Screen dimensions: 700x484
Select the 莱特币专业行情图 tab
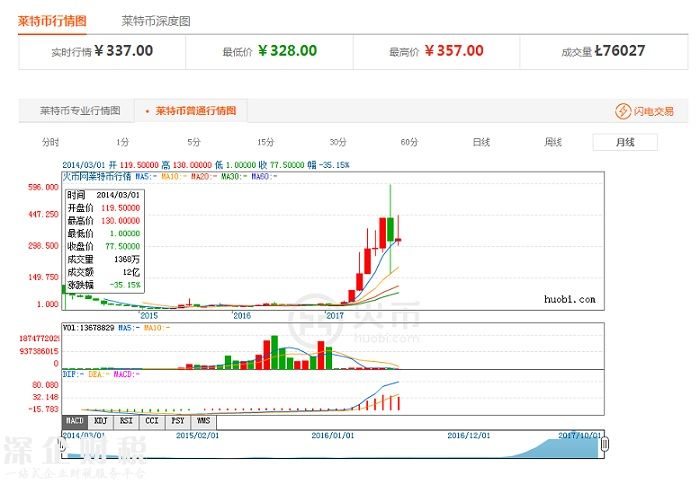(80, 110)
